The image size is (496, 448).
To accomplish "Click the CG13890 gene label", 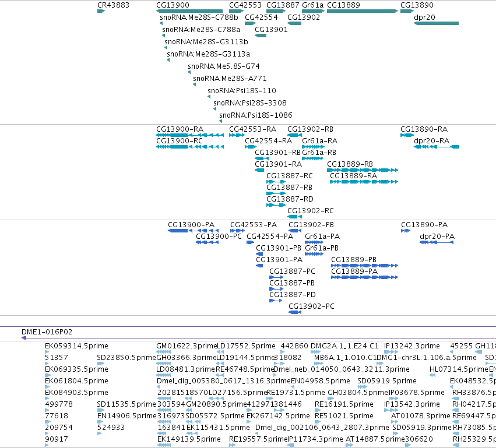I will (417, 5).
